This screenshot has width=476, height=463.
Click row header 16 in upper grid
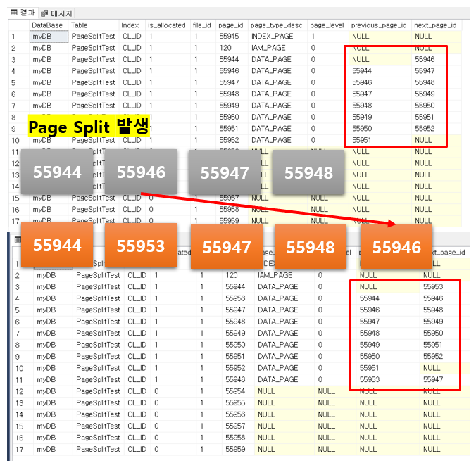(18, 210)
